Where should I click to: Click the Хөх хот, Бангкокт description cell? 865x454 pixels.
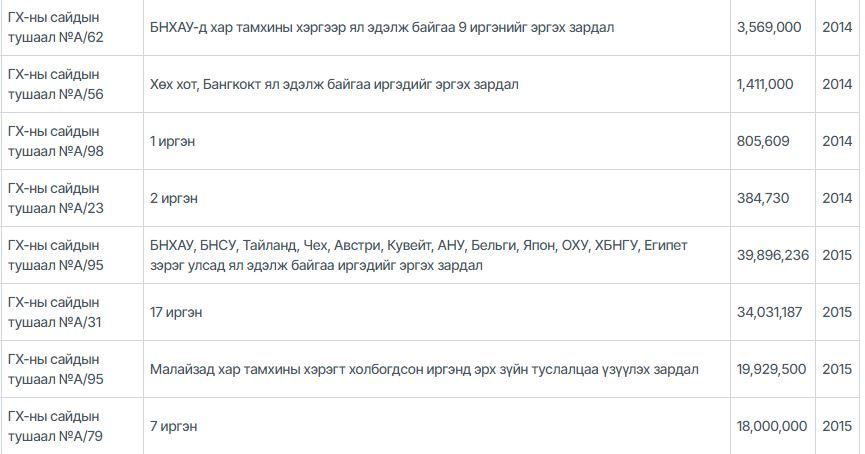click(334, 85)
